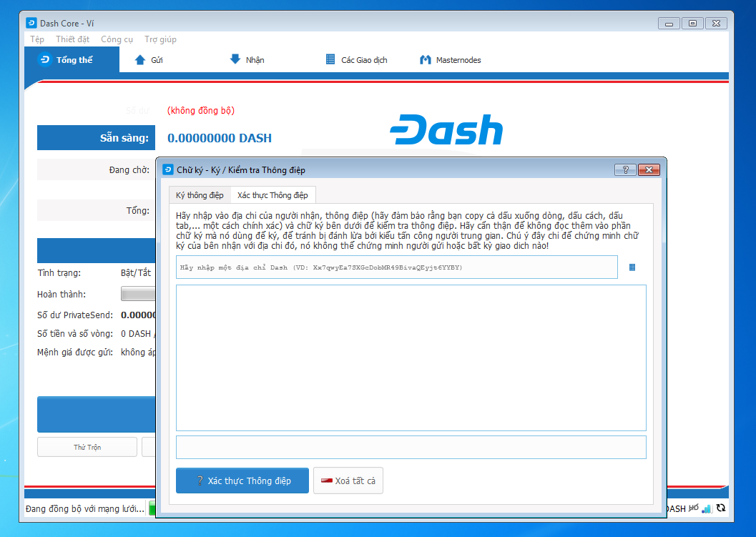Click the Xoá tất cả button

pyautogui.click(x=348, y=481)
